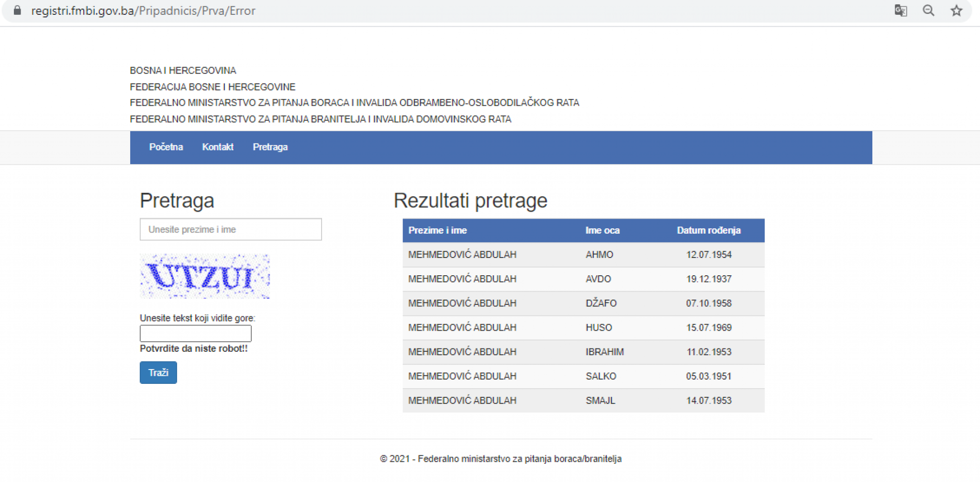
Task: Open the Kontakt menu item
Action: pyautogui.click(x=218, y=147)
